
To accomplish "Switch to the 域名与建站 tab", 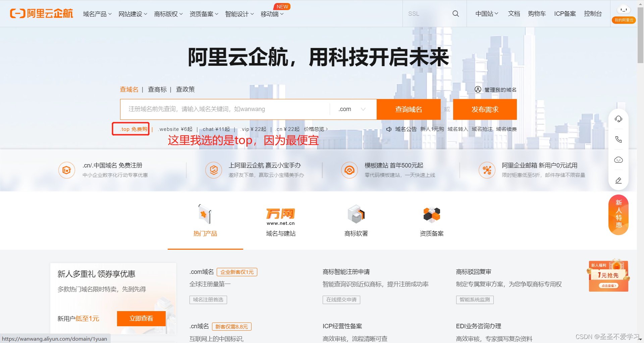I will (x=281, y=234).
